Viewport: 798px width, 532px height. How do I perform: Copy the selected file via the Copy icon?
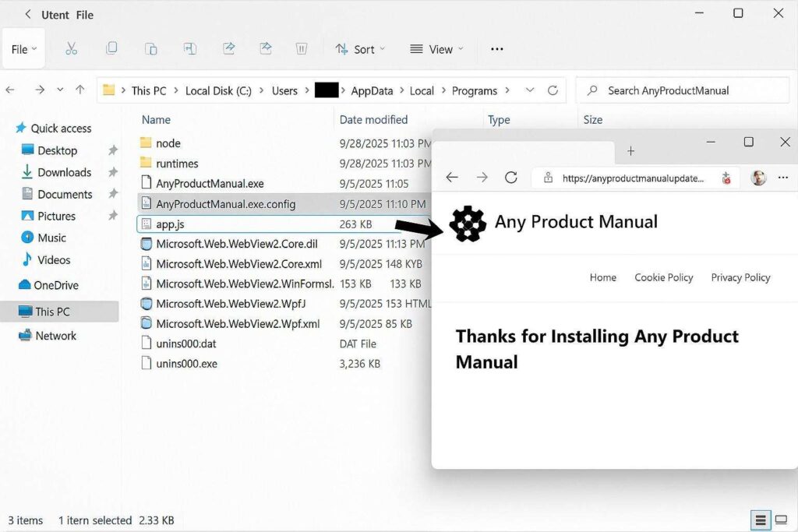click(x=111, y=48)
